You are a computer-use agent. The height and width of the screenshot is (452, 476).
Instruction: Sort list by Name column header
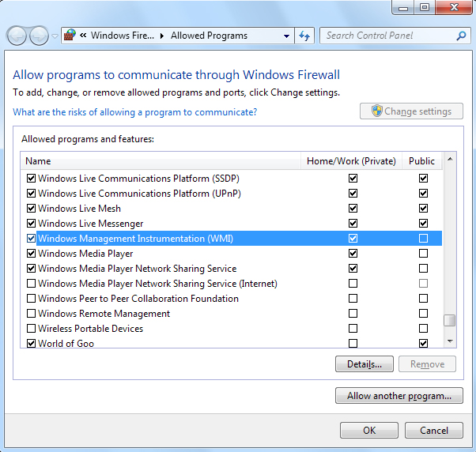pos(161,160)
